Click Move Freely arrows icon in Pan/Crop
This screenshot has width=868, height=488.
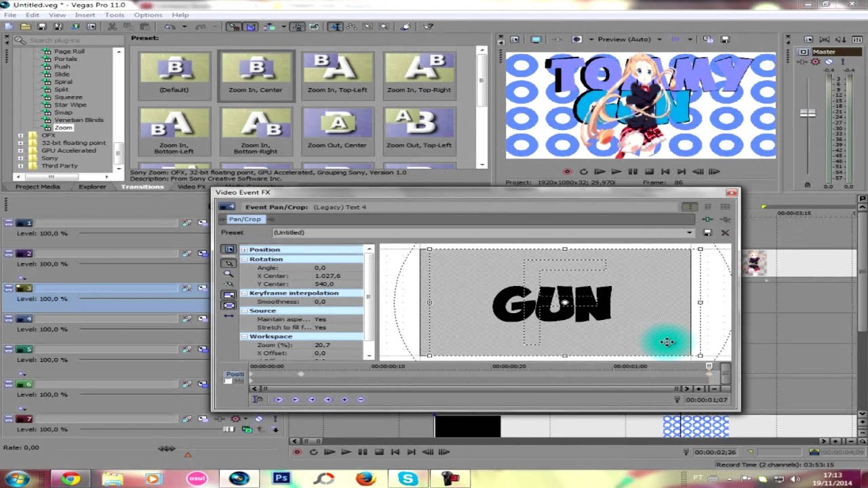click(229, 316)
